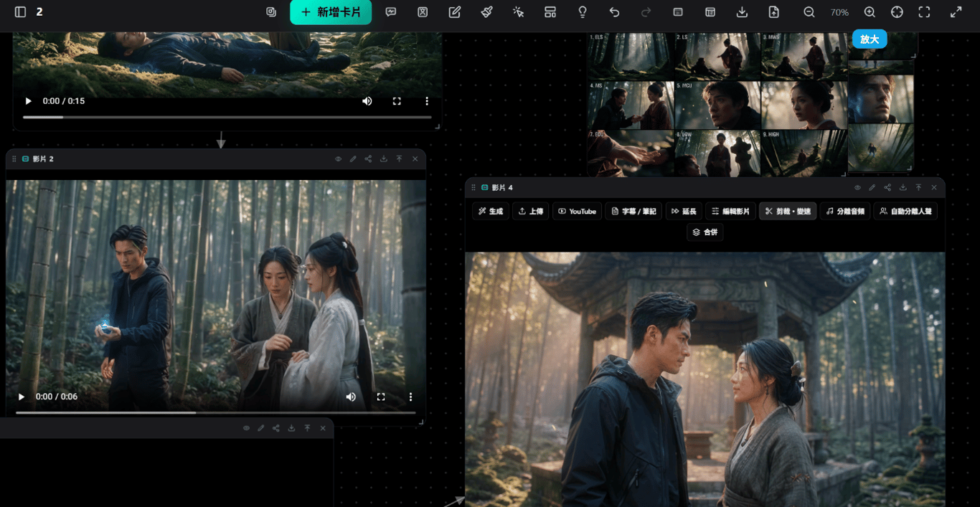Click the download icon in top toolbar

[x=743, y=12]
